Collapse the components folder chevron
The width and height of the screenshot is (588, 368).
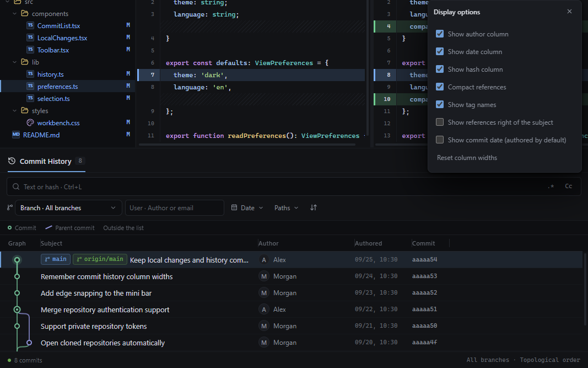pyautogui.click(x=15, y=14)
